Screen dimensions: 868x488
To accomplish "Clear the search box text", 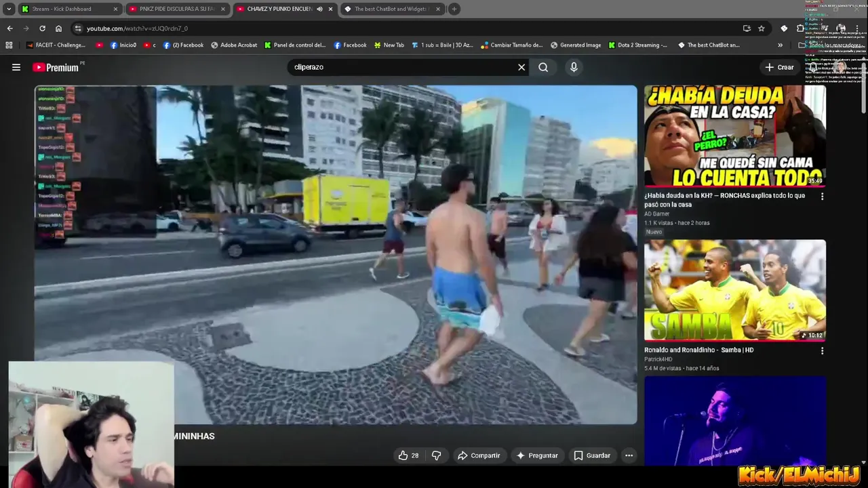I will click(x=521, y=67).
